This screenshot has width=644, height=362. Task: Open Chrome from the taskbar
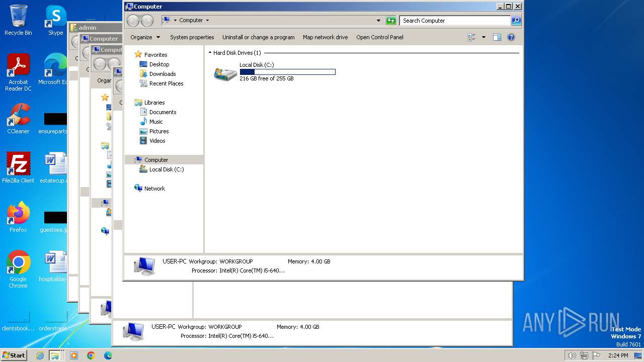(x=91, y=355)
